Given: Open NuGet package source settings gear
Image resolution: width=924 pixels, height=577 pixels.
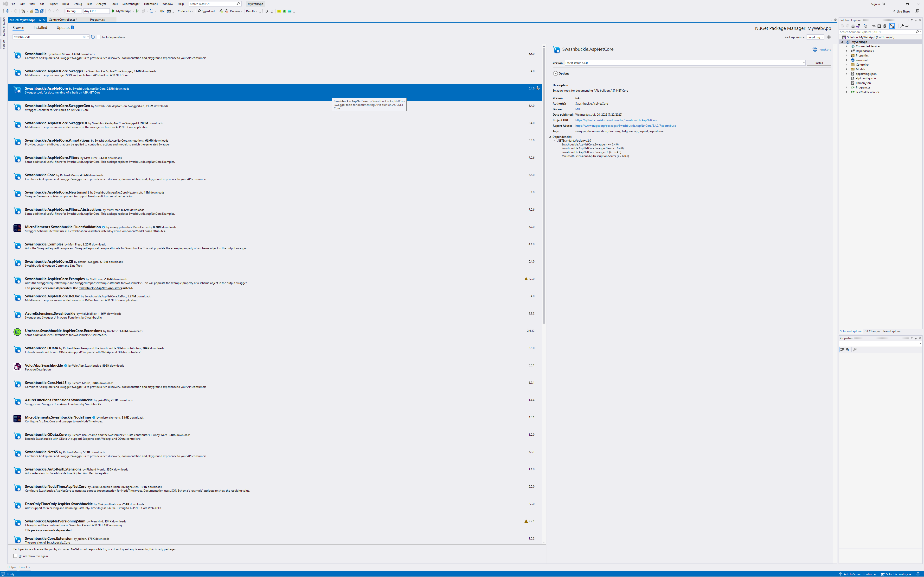Looking at the screenshot, I should click(829, 37).
